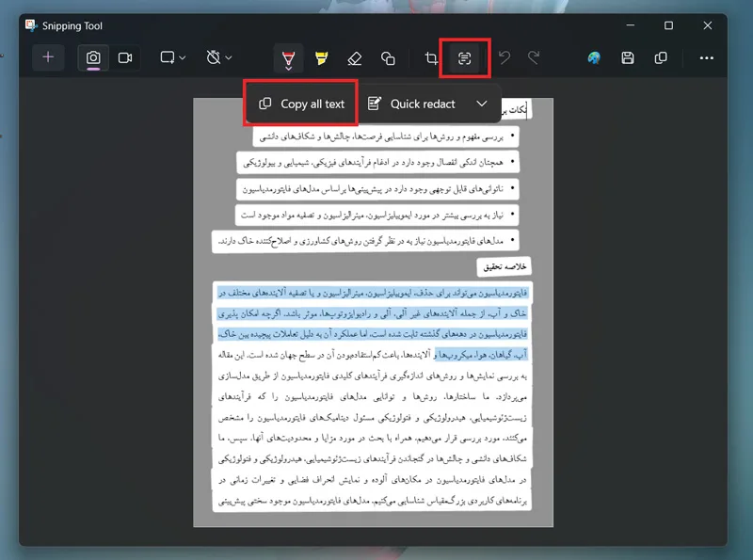Image resolution: width=753 pixels, height=560 pixels.
Task: Start a new snip with the plus button
Action: coord(48,57)
